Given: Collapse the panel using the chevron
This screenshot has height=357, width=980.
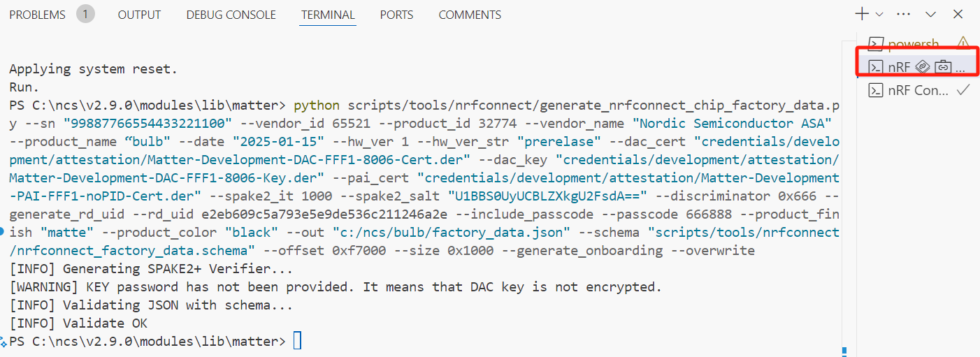Looking at the screenshot, I should pos(931,14).
